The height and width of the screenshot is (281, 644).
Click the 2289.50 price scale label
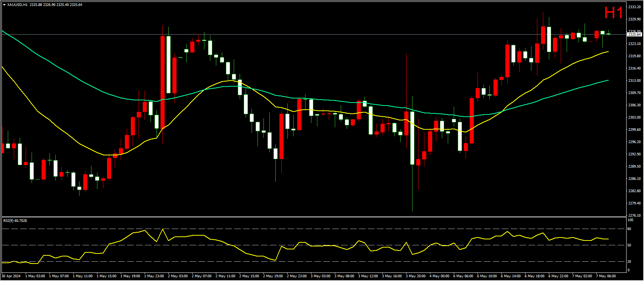[x=634, y=167]
